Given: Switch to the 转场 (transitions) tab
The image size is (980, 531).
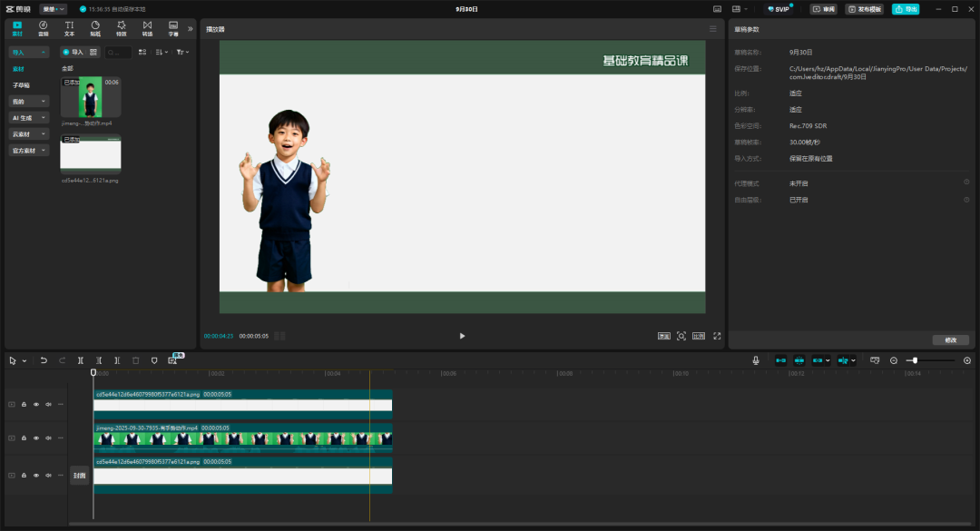Looking at the screenshot, I should pos(147,27).
